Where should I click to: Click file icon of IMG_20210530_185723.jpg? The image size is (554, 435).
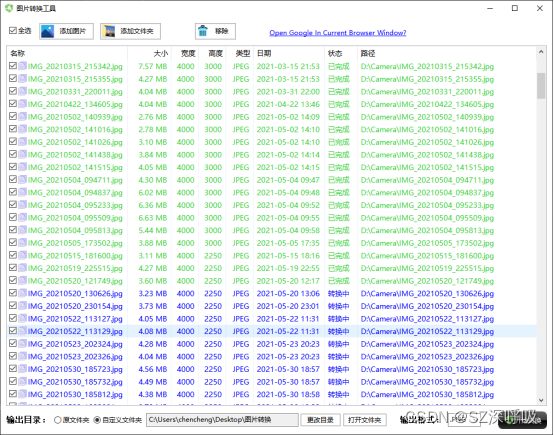(23, 369)
